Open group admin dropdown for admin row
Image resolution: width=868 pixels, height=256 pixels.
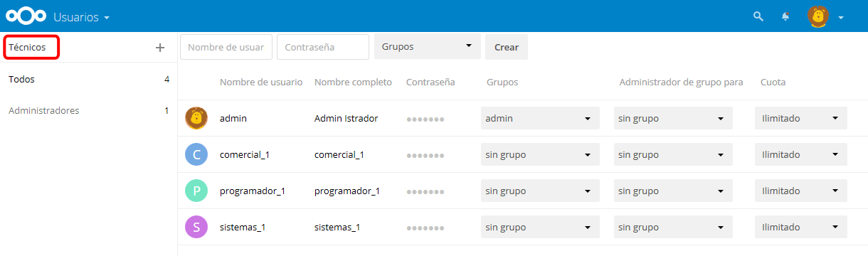click(673, 118)
